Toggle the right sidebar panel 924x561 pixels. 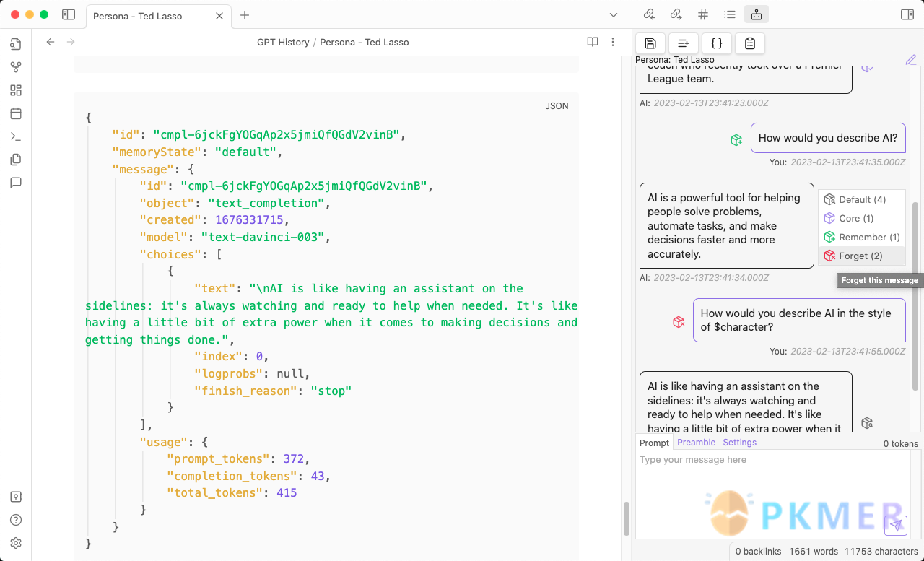pos(908,14)
